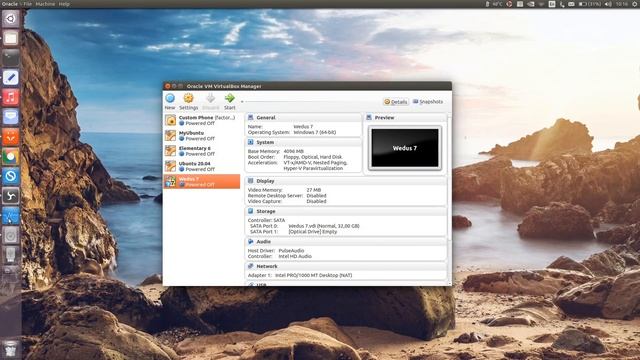Click the PulseAudio host driver value
640x360 pixels.
(291, 251)
